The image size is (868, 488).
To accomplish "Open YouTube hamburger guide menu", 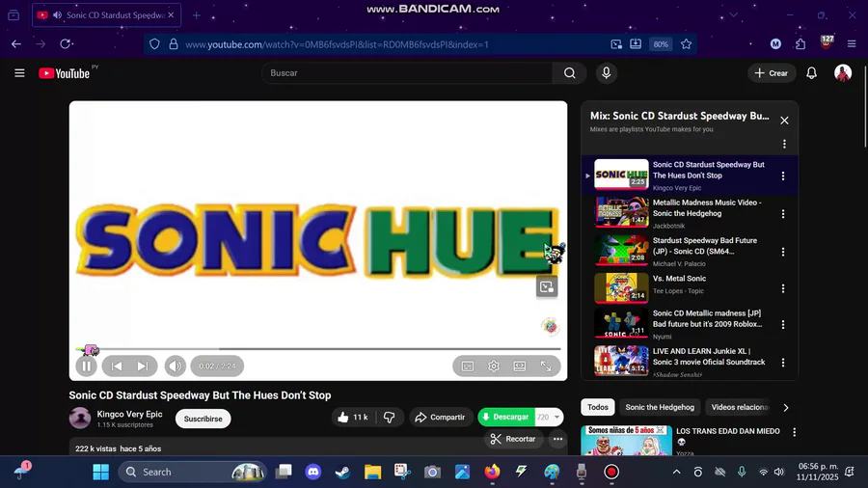I will 19,73.
